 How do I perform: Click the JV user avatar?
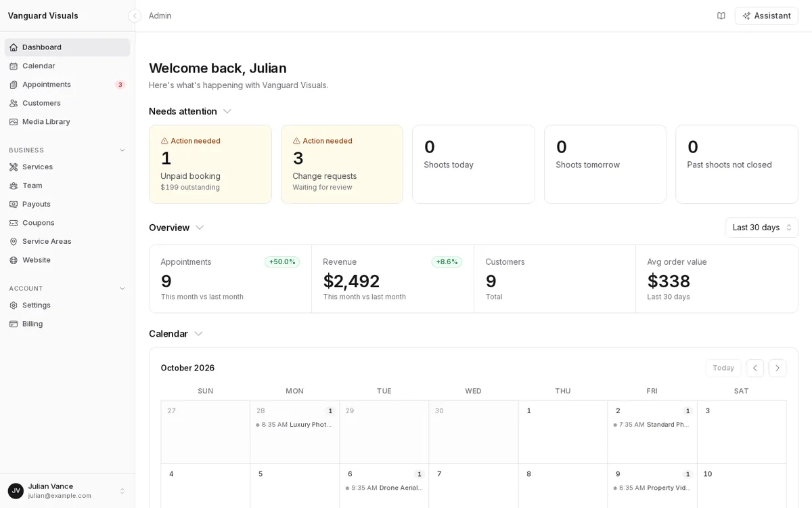pos(16,490)
